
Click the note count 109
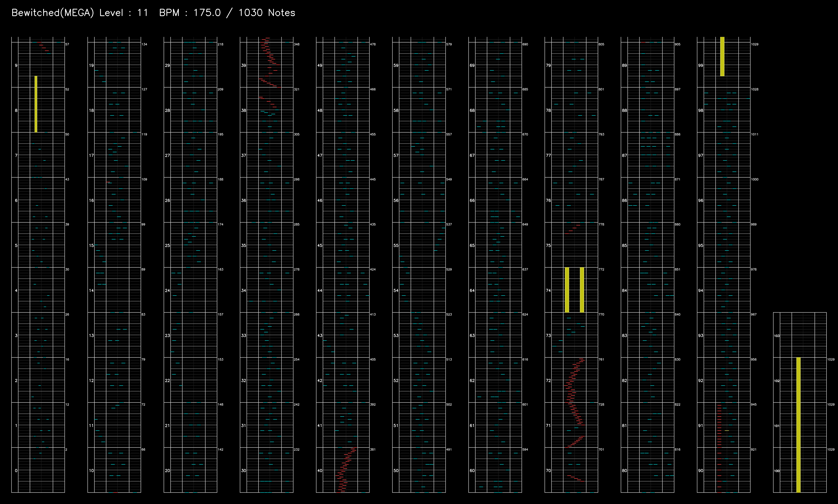pyautogui.click(x=144, y=179)
